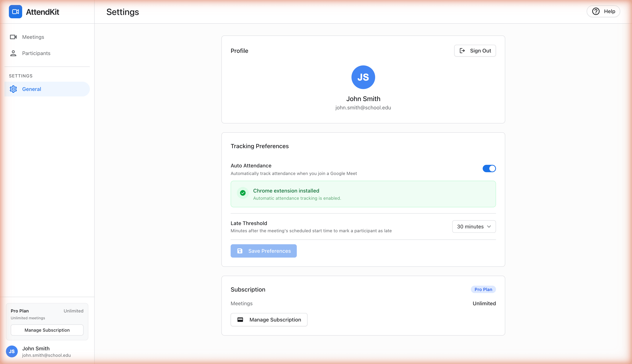The image size is (632, 364).
Task: Click the Meetings label in Subscription card
Action: pos(242,303)
